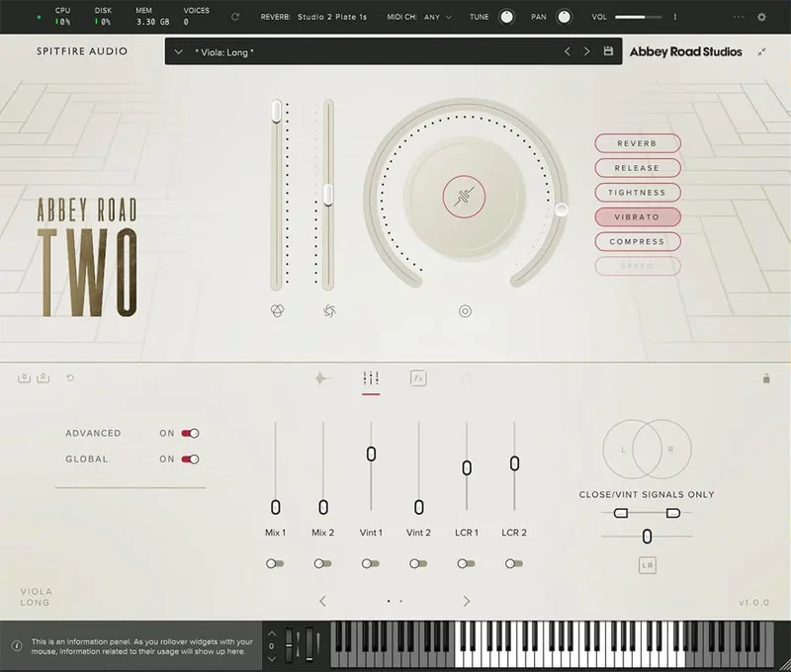
Task: Select the VIBRATO control button
Action: coord(638,216)
